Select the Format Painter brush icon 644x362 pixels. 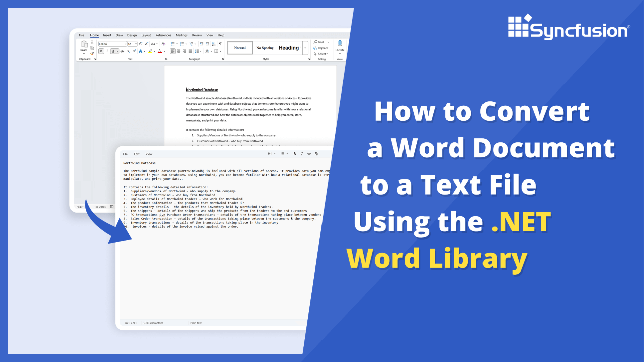coord(92,53)
